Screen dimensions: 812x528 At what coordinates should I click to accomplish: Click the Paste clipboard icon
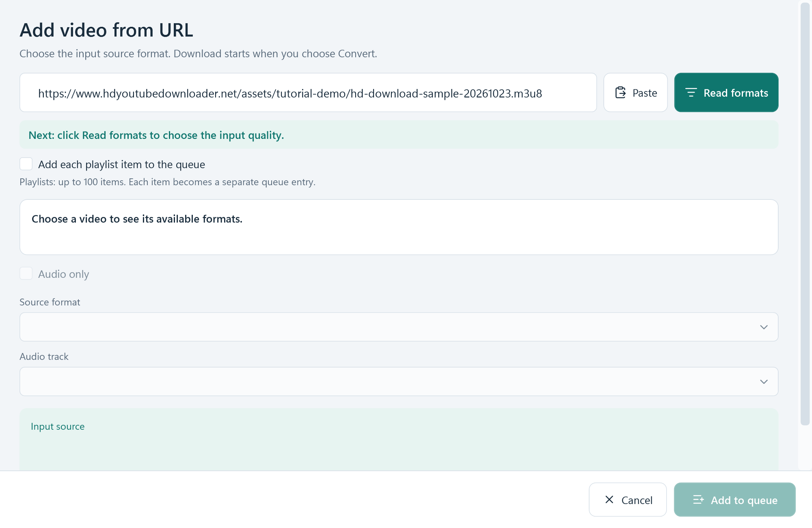[x=620, y=93]
